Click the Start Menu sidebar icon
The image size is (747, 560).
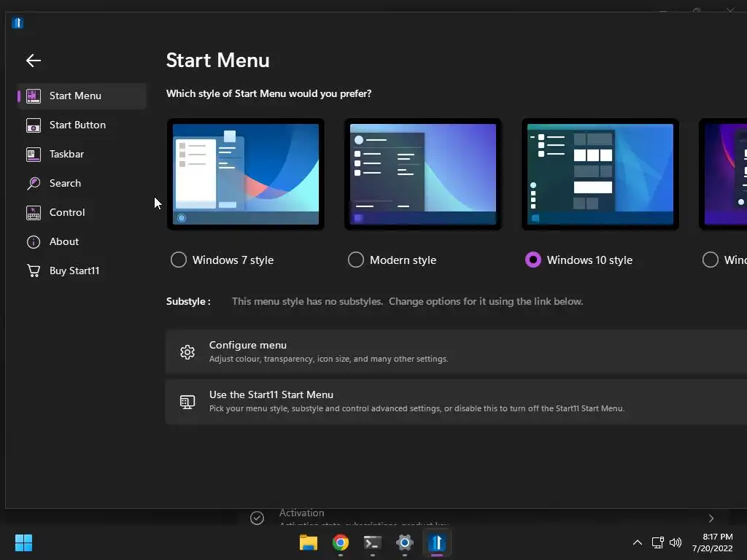click(34, 96)
